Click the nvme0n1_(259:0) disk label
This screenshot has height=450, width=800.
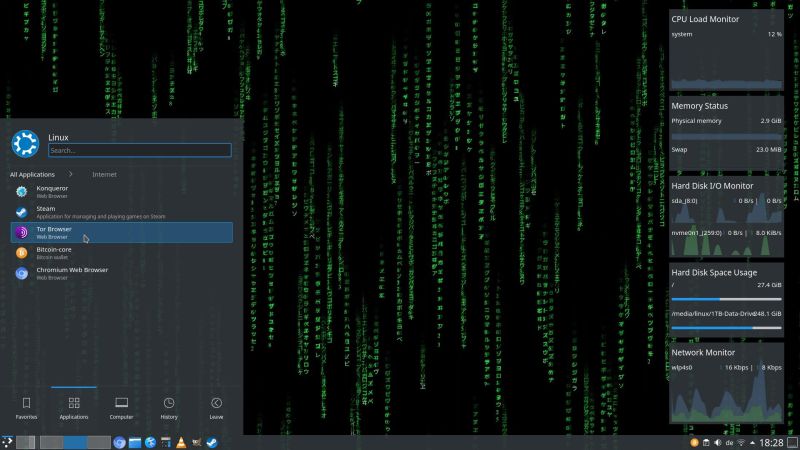coord(696,233)
